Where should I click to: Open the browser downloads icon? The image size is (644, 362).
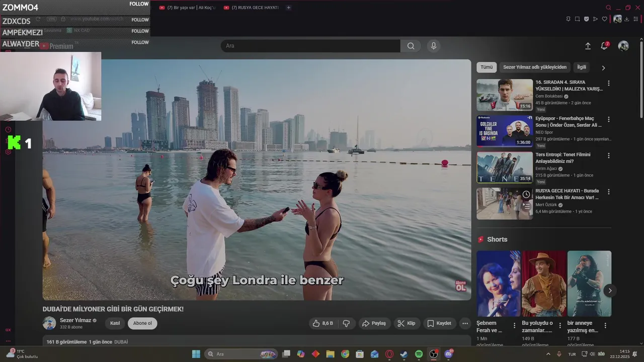coord(626,19)
